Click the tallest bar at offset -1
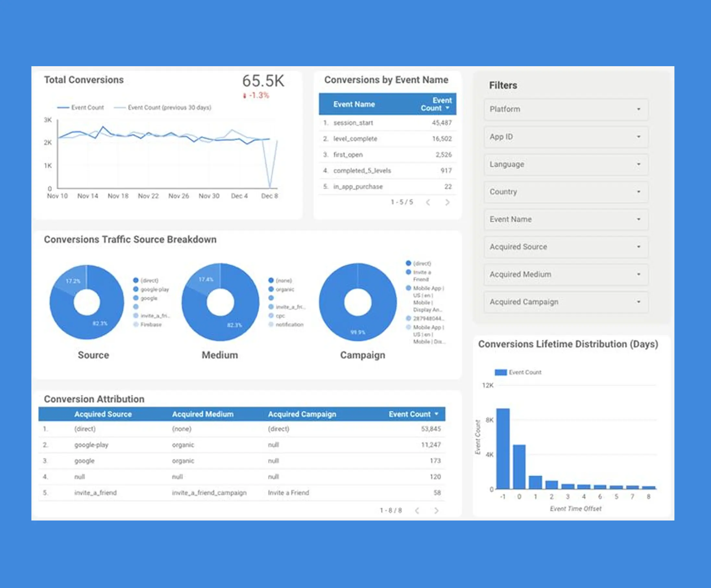Screen dimensions: 711x588 (503, 449)
